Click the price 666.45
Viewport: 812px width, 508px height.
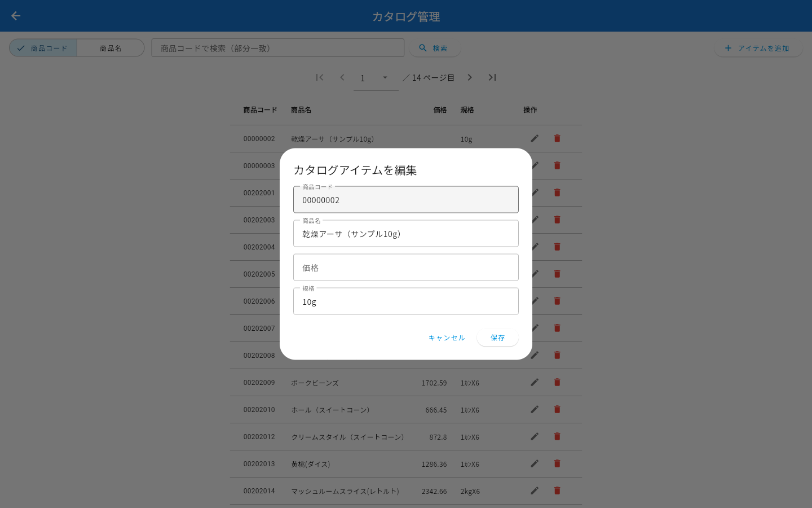[x=436, y=410]
